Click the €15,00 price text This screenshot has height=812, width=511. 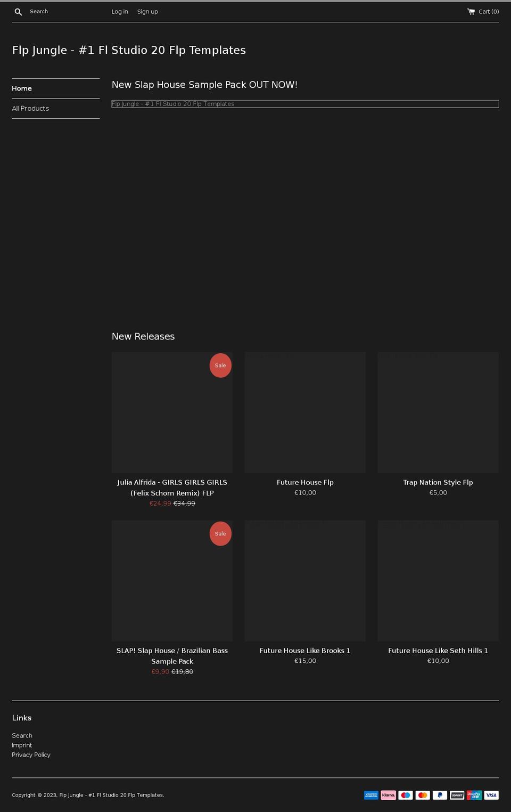click(305, 661)
